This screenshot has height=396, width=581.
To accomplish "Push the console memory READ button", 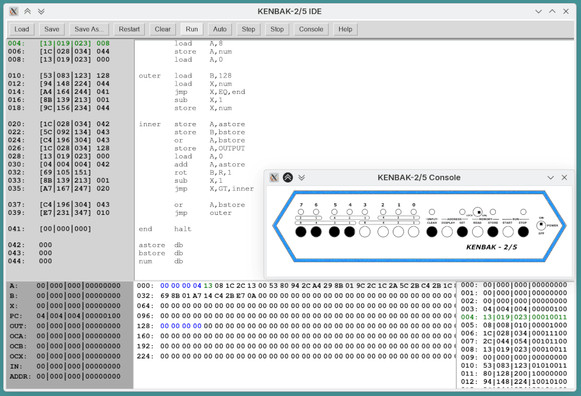I will [x=478, y=232].
